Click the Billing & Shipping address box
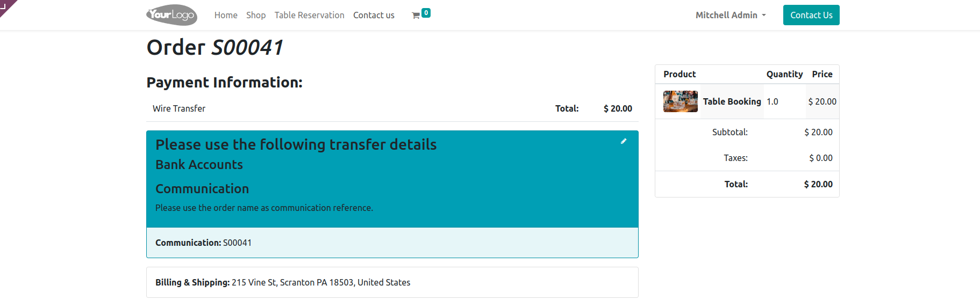980x307 pixels. [x=392, y=282]
